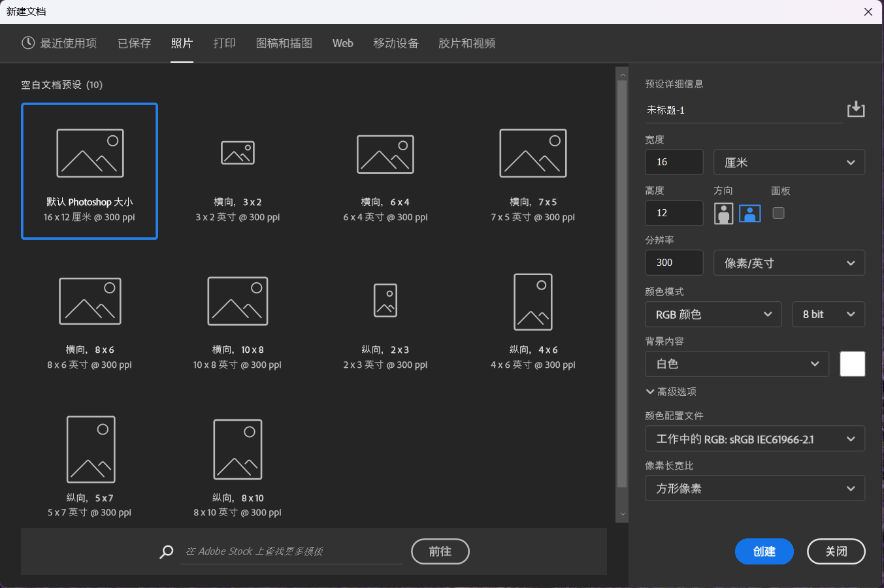
Task: Switch to the Web tab
Action: (342, 43)
